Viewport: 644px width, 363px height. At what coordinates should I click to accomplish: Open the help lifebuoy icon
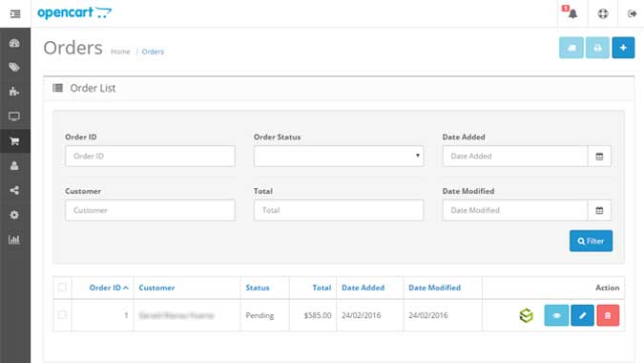point(603,13)
